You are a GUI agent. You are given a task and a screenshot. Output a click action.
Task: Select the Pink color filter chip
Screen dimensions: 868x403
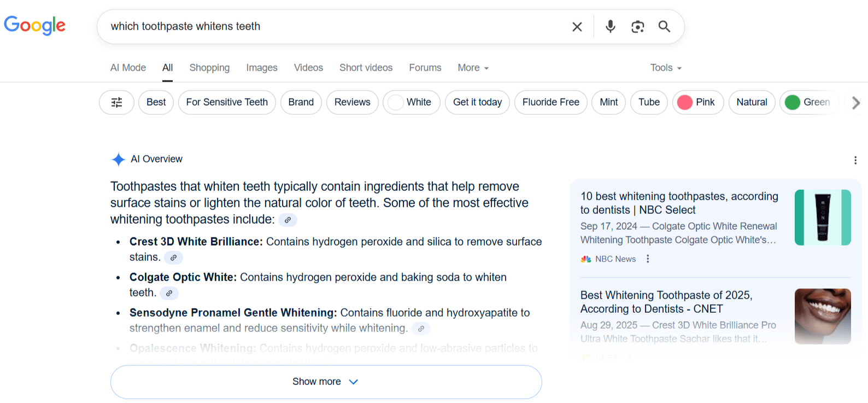click(698, 102)
